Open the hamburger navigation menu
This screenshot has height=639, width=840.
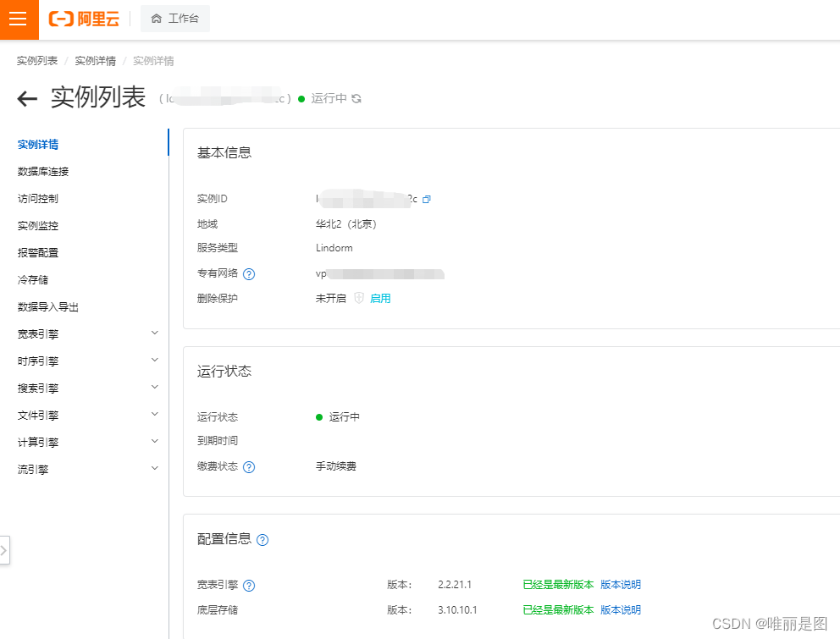tap(18, 19)
